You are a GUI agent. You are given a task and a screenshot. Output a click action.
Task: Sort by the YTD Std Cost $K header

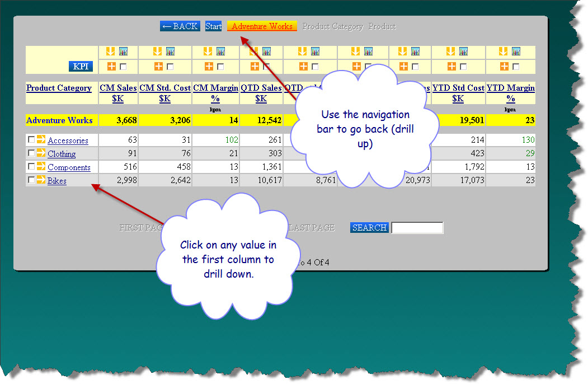tap(458, 93)
